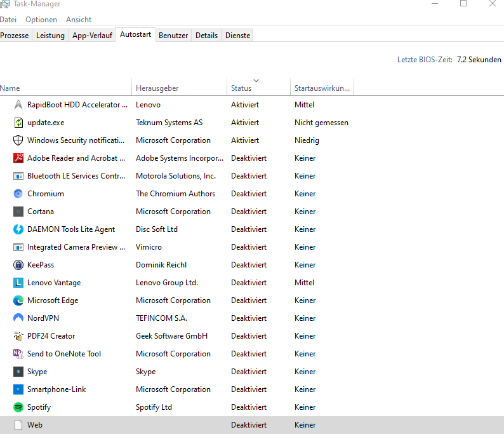
Task: Switch to the Details tab
Action: (x=206, y=36)
